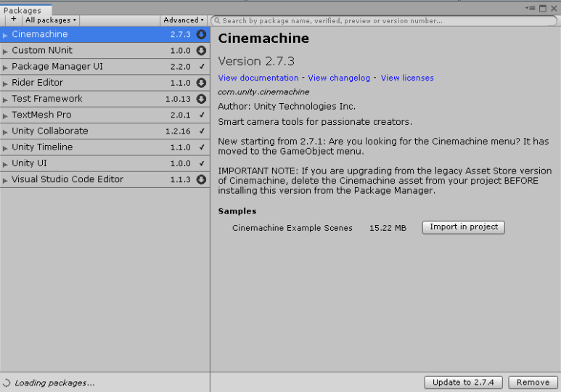Click the com.unity.cinemachine package identifier
The height and width of the screenshot is (392, 561).
(263, 92)
